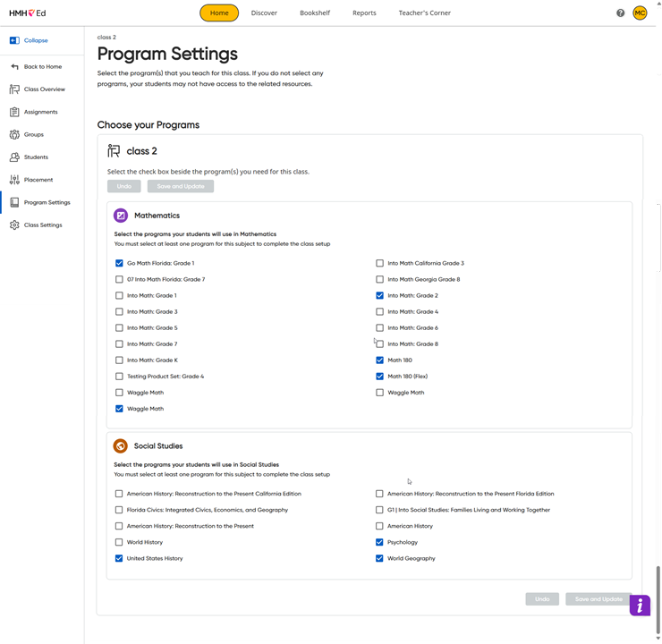This screenshot has height=644, width=662.
Task: Check Into Math: Grade 7
Action: click(119, 344)
